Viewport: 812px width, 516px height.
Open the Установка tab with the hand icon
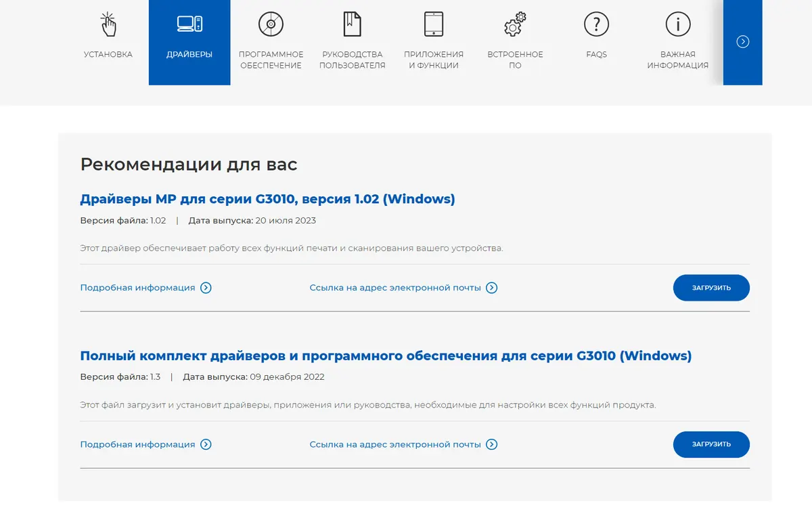pos(108,43)
